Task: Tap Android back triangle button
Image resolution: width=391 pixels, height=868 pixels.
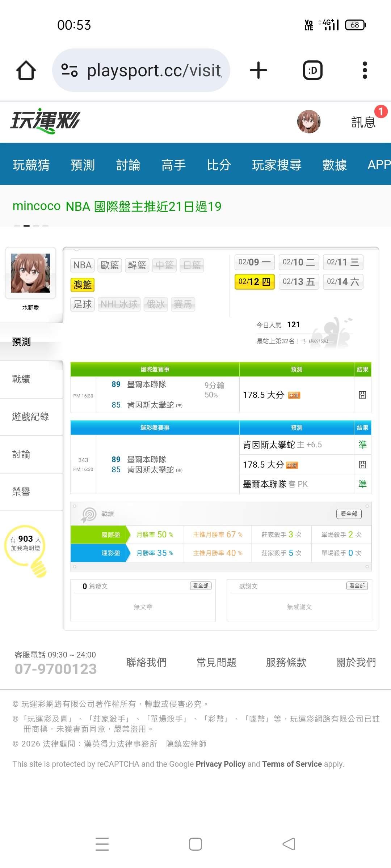Action: (289, 844)
